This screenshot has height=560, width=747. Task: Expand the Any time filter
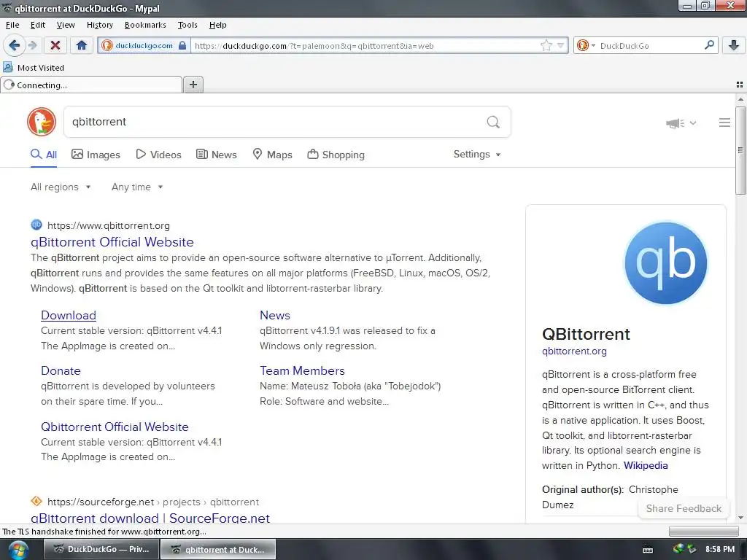coord(137,187)
